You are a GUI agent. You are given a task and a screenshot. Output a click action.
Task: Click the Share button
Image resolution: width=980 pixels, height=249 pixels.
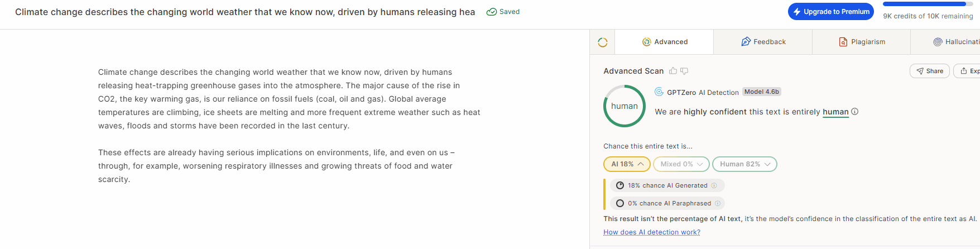(929, 71)
